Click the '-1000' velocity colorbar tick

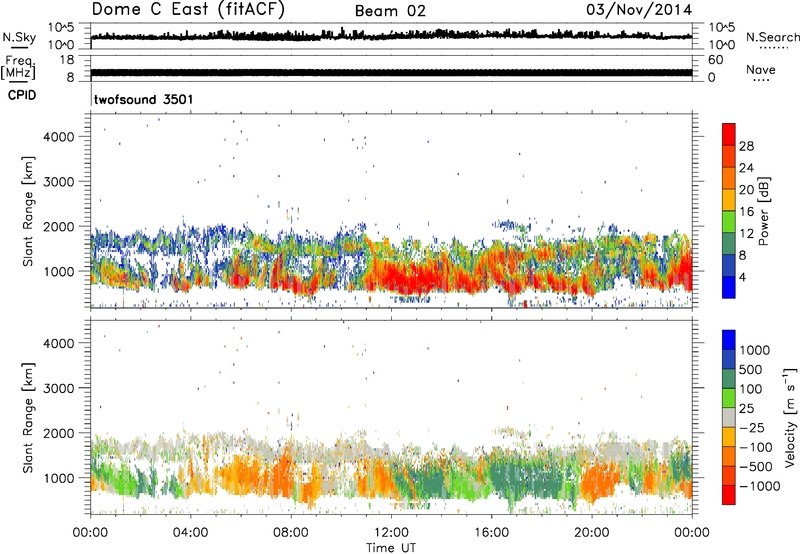[760, 486]
